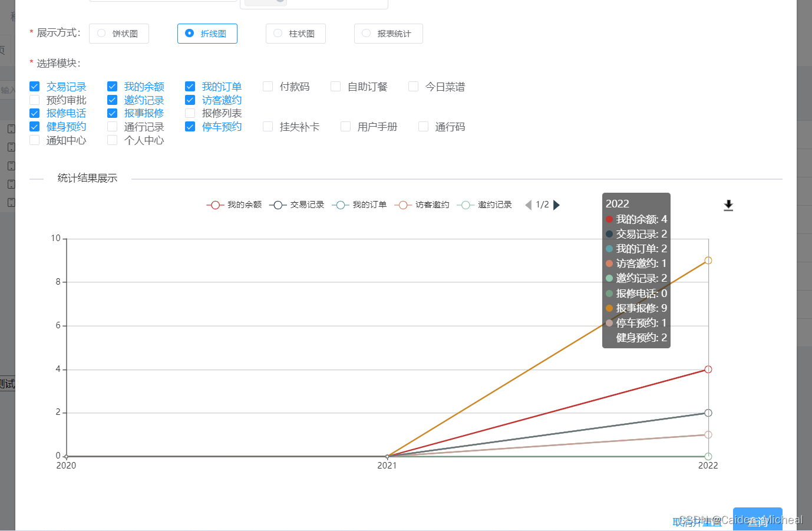Check the 预约审批 module
Image resolution: width=812 pixels, height=531 pixels.
[35, 100]
